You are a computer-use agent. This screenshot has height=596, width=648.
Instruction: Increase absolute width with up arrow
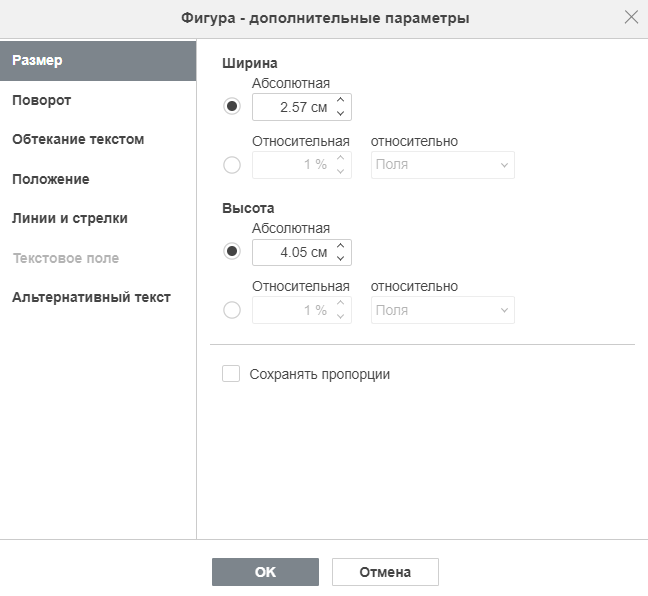(341, 100)
